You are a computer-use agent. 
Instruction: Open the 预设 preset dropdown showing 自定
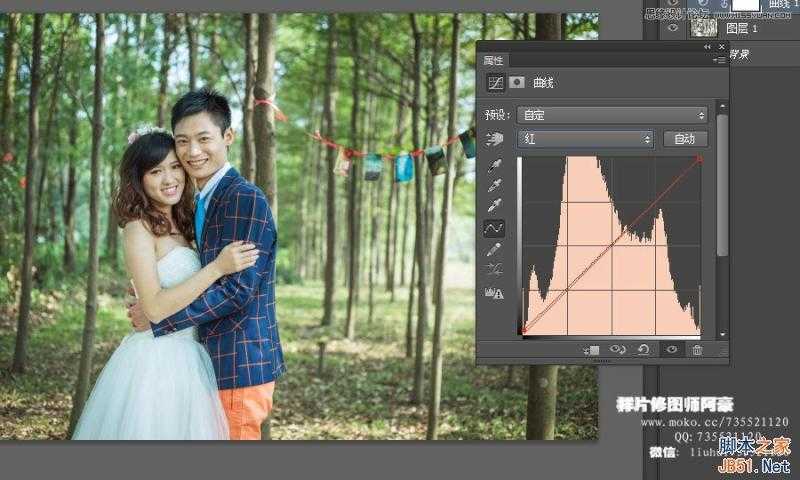pos(612,115)
